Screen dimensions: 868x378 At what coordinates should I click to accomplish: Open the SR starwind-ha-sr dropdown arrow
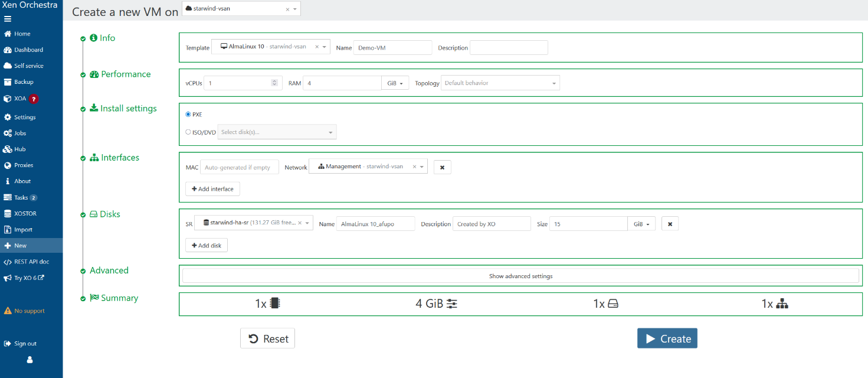pyautogui.click(x=307, y=223)
